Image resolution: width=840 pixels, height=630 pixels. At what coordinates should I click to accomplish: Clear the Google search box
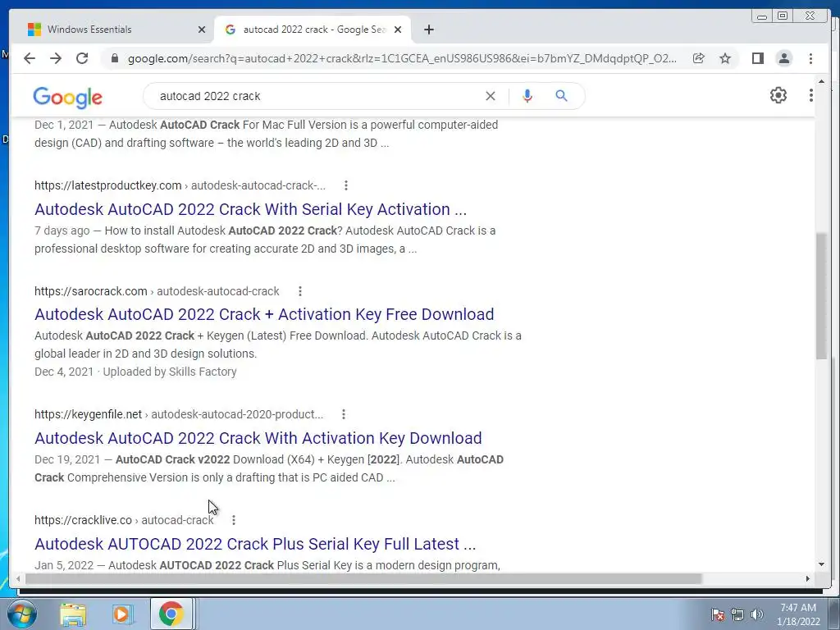click(x=491, y=96)
